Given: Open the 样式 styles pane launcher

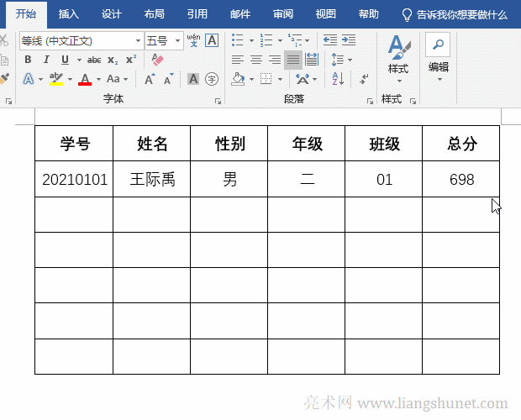Looking at the screenshot, I should pyautogui.click(x=413, y=101).
